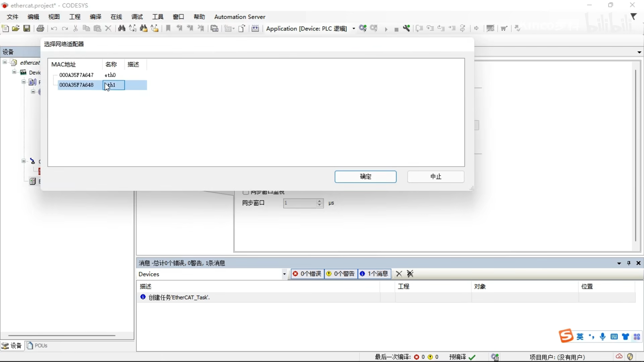Click the Login gear icon in toolbar

tap(363, 28)
